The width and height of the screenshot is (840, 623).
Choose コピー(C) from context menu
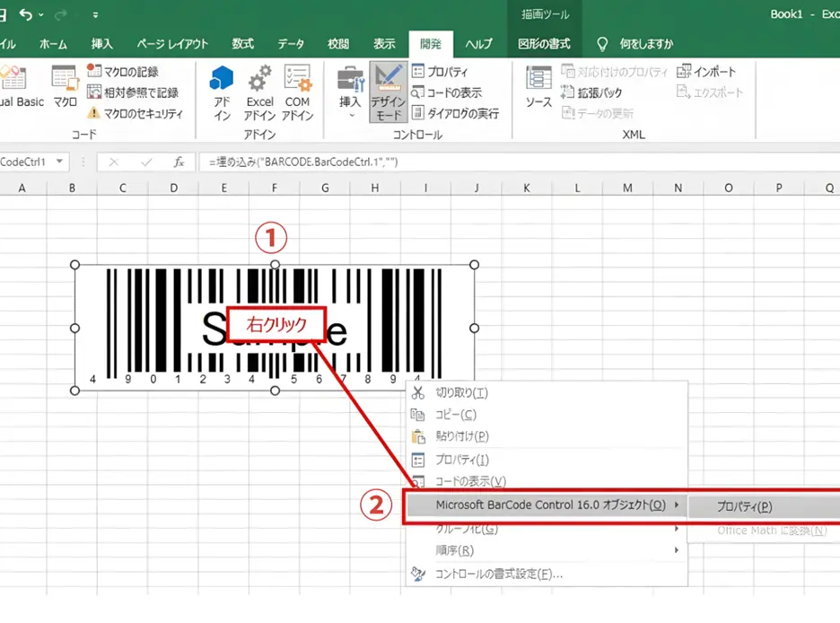pos(547,415)
